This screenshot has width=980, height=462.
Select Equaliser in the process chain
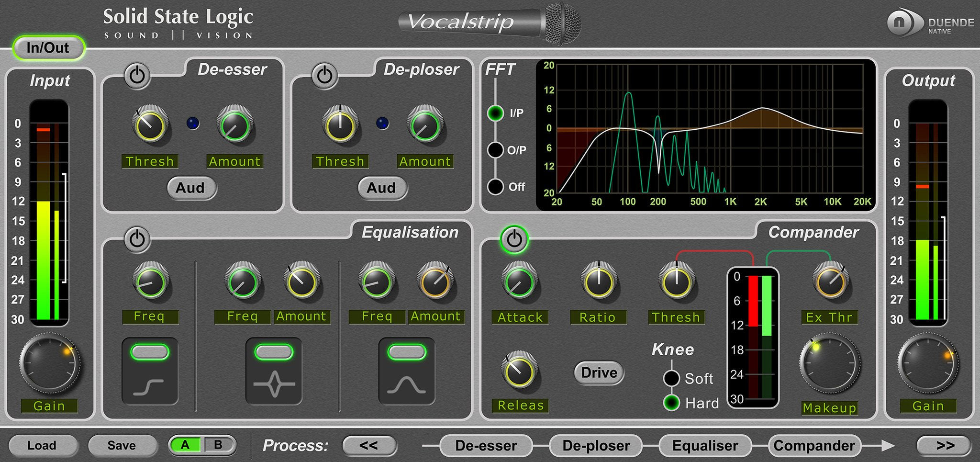click(x=705, y=446)
